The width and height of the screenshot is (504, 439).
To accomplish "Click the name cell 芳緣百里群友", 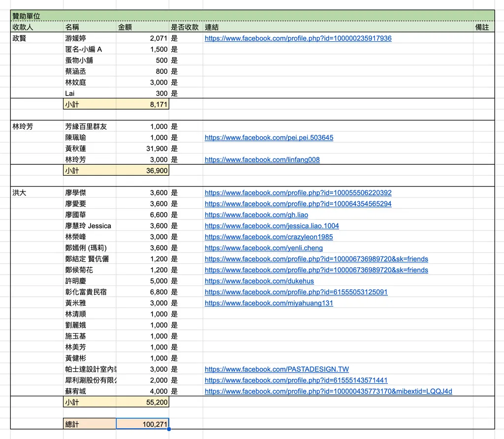I will click(90, 126).
